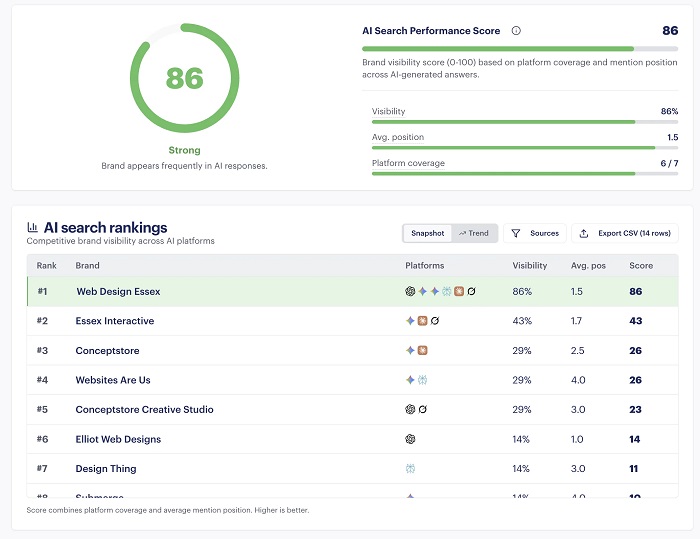Click the Grok icon in Conceptstore Creative Studio row
This screenshot has width=700, height=539.
click(x=422, y=409)
